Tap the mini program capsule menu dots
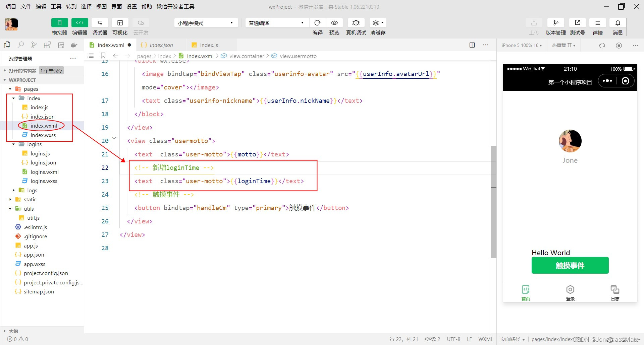Image resolution: width=644 pixels, height=345 pixels. [x=607, y=81]
